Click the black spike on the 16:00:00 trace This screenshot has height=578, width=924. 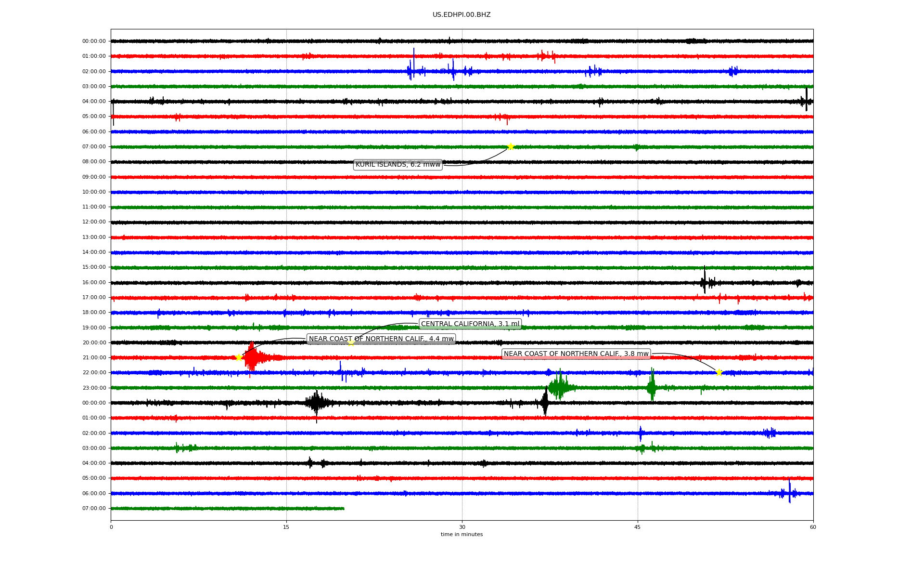coord(705,280)
